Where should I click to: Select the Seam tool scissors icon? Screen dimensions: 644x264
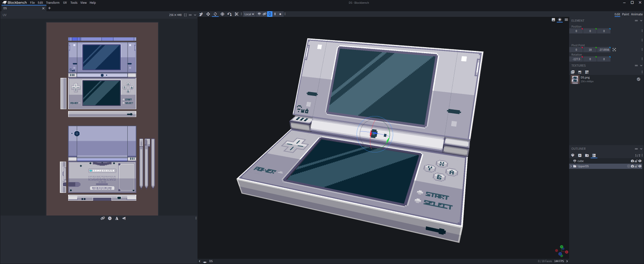tap(237, 14)
